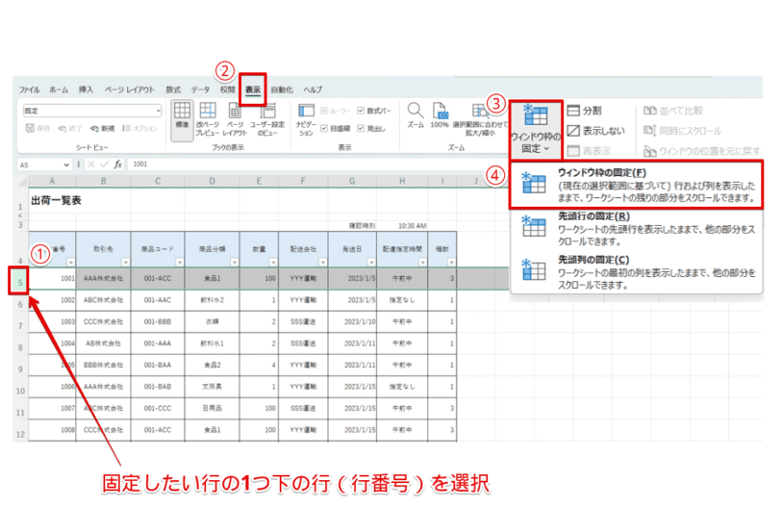The width and height of the screenshot is (781, 532).
Task: Switch to 改ページプレビュー view
Action: (208, 118)
